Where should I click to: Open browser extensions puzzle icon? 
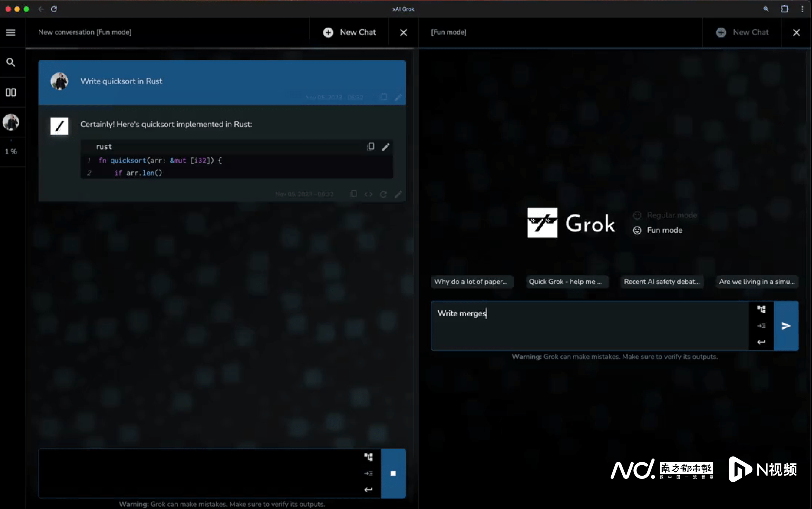[784, 9]
